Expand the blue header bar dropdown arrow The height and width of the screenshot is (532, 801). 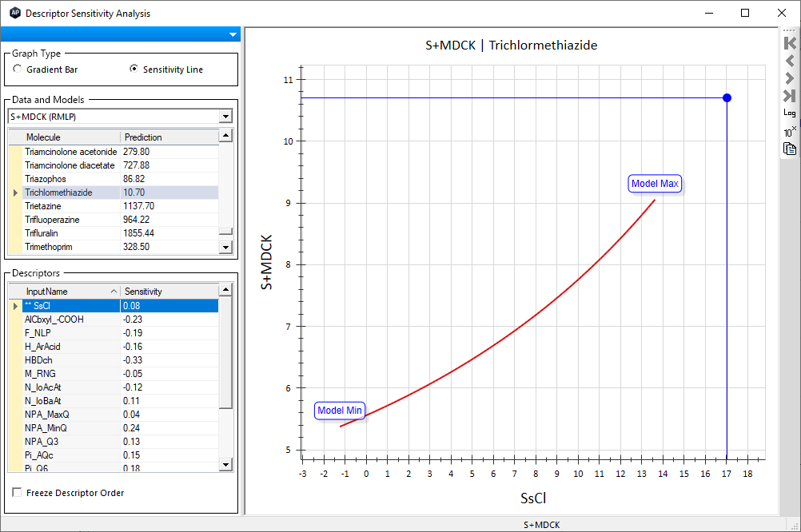233,34
